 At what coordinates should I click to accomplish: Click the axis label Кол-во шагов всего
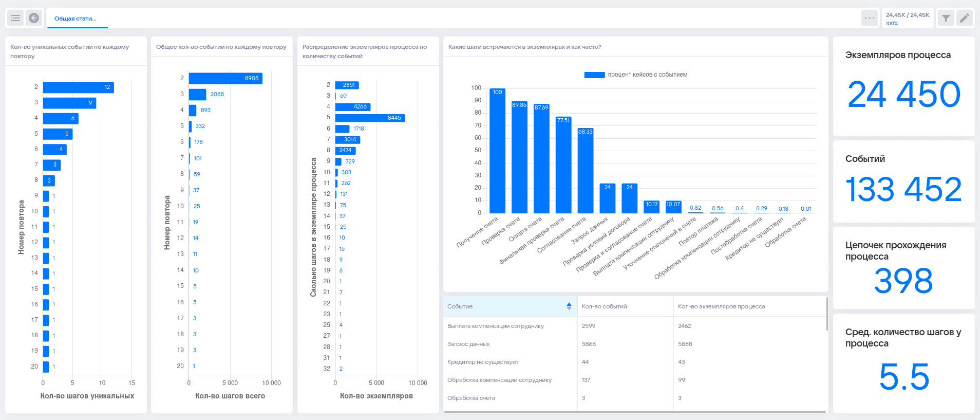pyautogui.click(x=230, y=396)
